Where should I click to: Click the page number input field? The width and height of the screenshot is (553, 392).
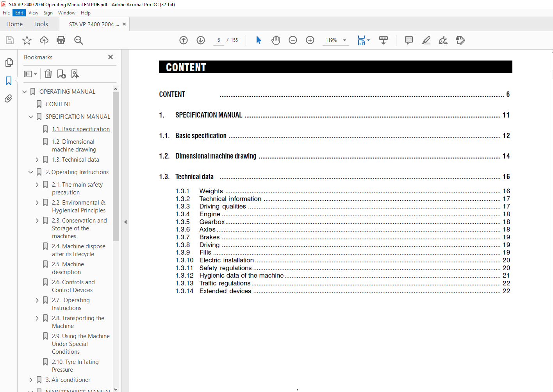[219, 40]
